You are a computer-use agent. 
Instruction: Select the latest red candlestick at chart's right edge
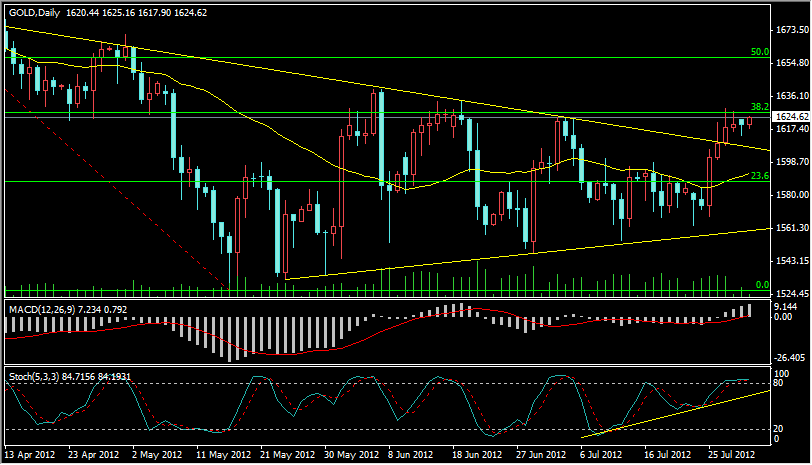[x=749, y=122]
